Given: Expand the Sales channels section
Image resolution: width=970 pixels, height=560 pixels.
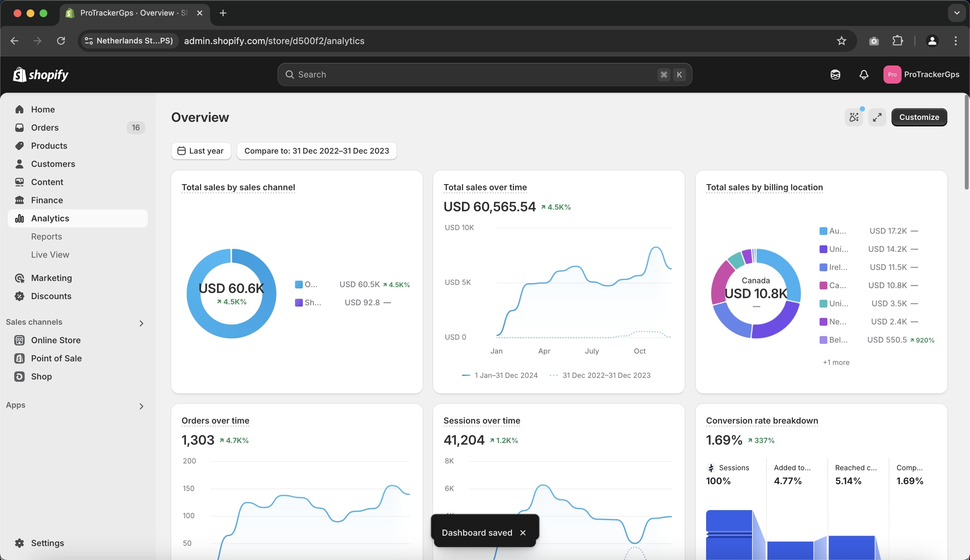Looking at the screenshot, I should (x=141, y=323).
